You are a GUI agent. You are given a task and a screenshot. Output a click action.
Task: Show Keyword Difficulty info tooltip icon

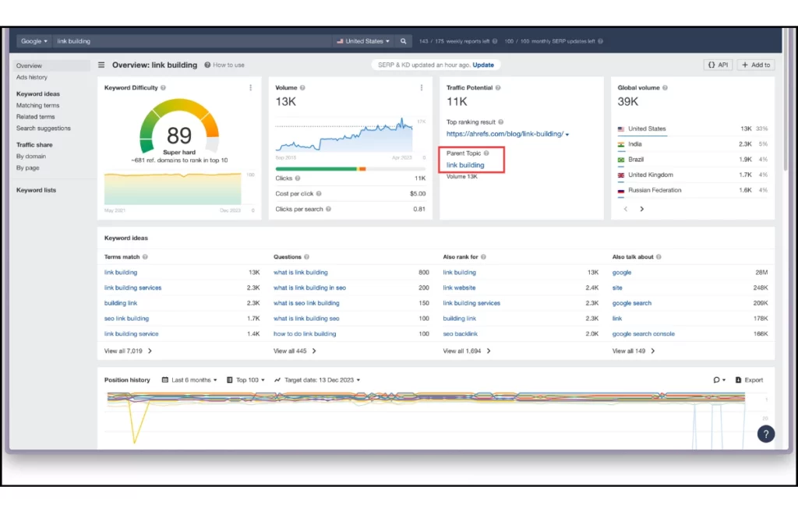[164, 88]
